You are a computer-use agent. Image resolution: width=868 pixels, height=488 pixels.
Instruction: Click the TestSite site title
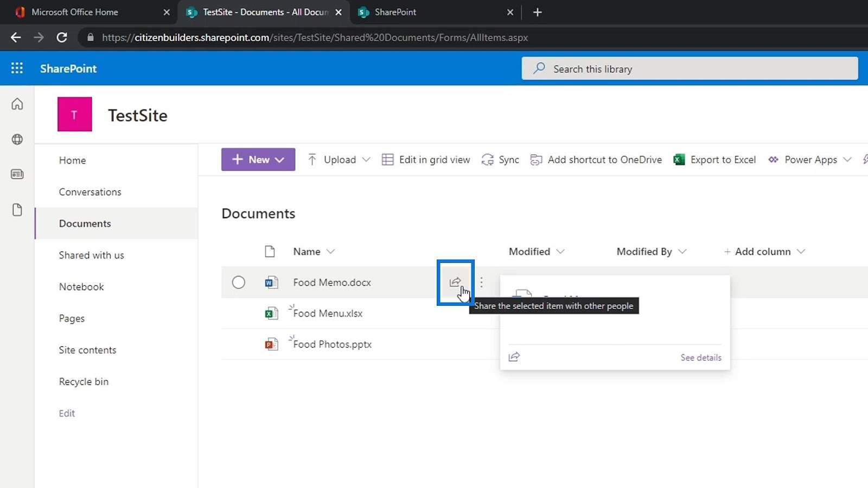[138, 115]
